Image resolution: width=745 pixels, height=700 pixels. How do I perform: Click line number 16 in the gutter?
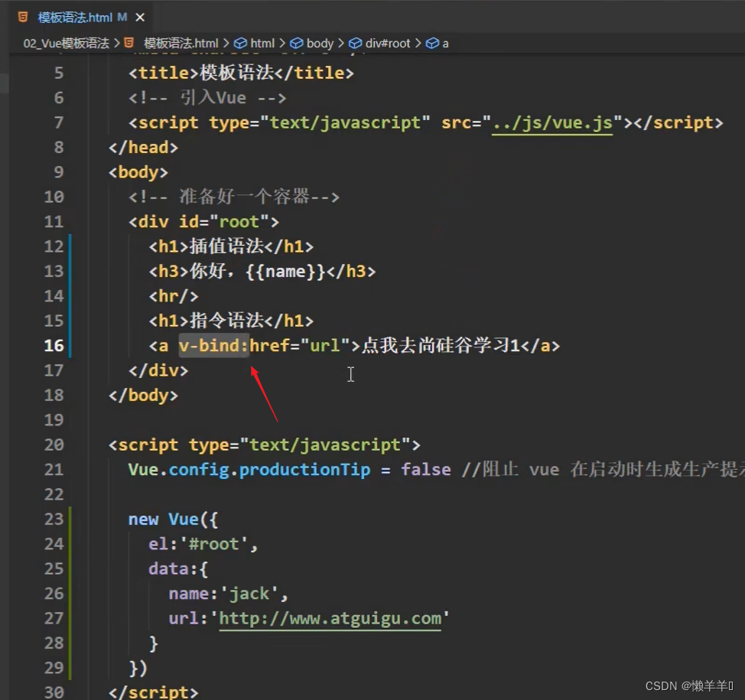[54, 346]
